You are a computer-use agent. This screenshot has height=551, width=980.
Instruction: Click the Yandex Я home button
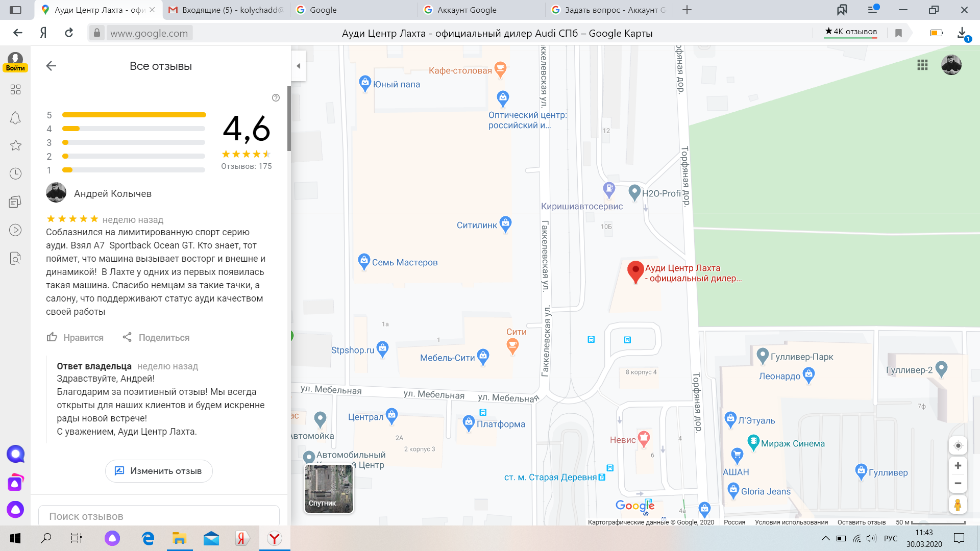coord(43,33)
